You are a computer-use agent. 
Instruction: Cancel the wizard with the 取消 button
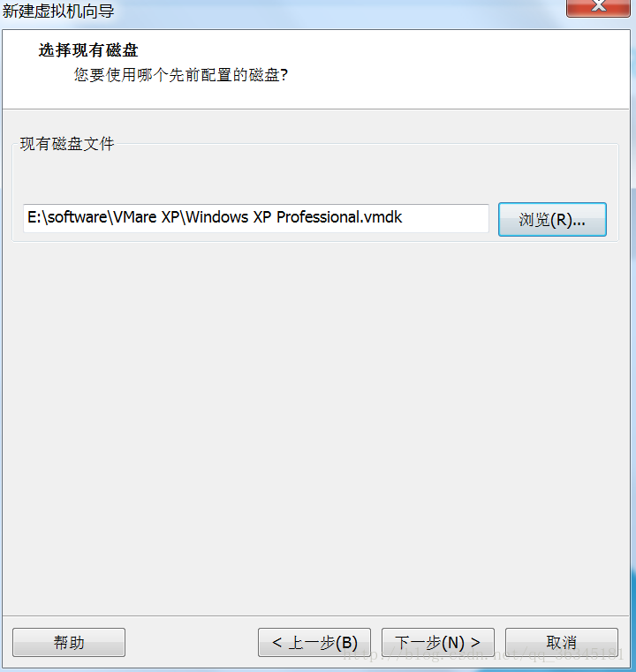pos(562,642)
